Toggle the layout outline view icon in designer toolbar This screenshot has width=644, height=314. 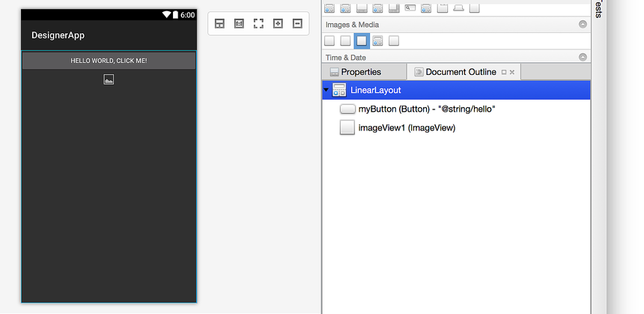pos(219,23)
